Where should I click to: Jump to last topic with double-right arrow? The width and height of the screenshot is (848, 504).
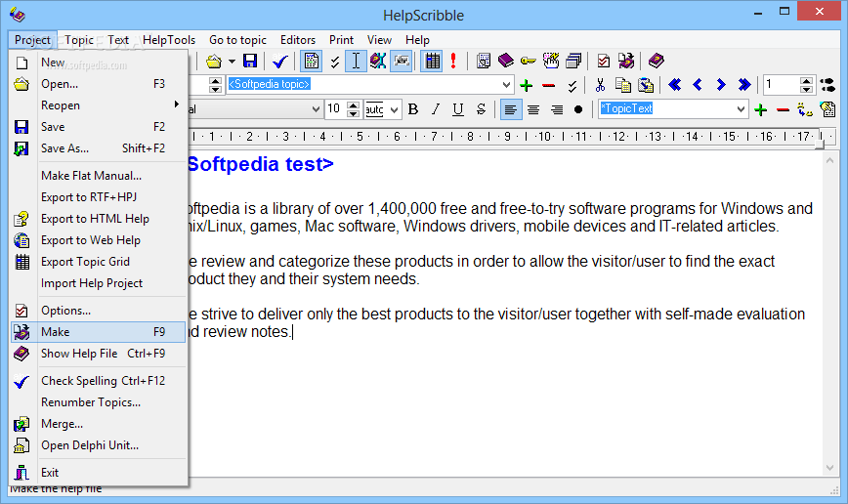744,85
